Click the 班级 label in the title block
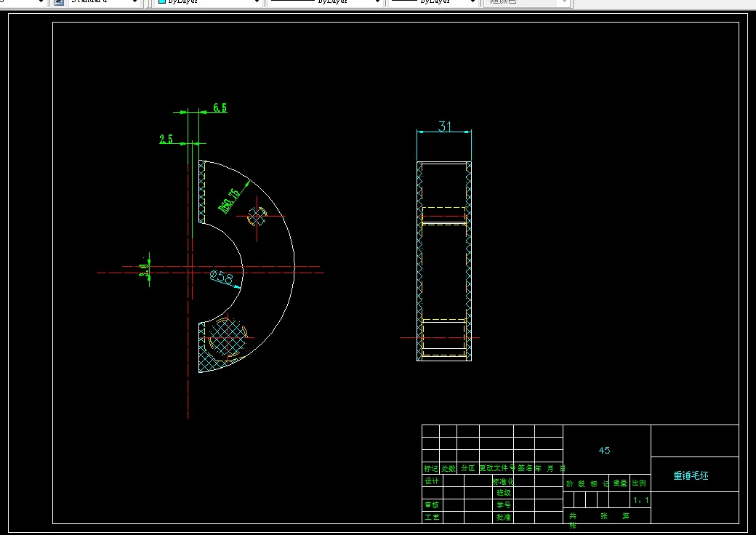756x535 pixels. [503, 493]
